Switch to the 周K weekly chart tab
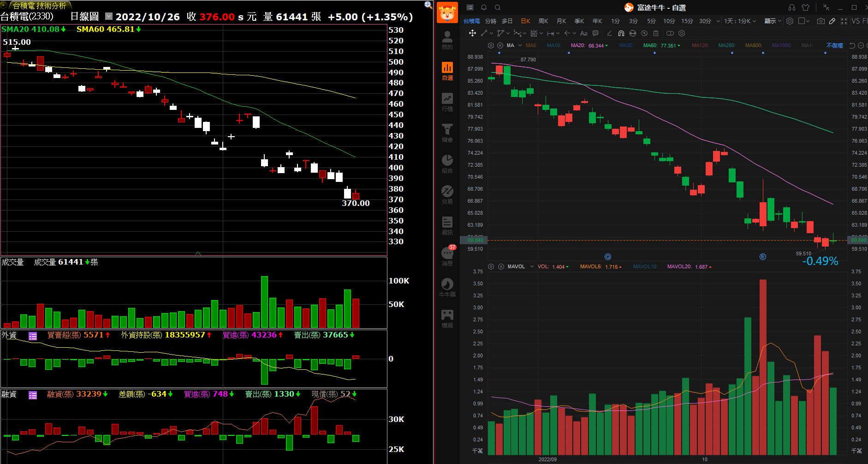Viewport: 868px width, 464px height. [x=543, y=21]
